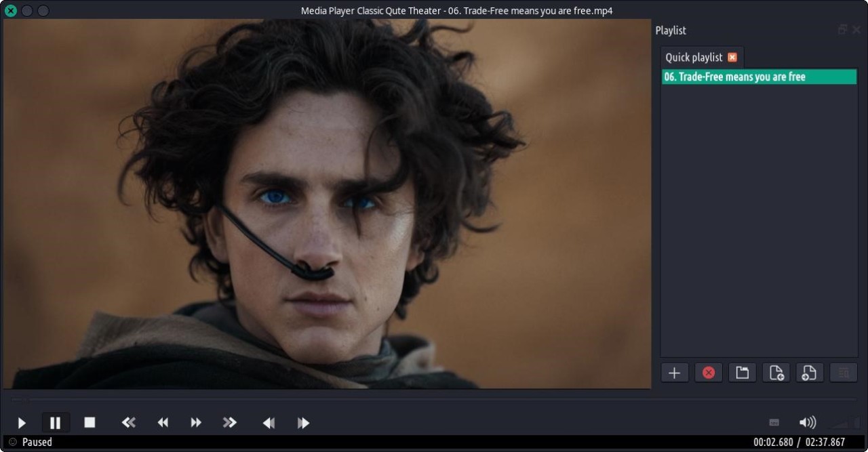
Task: Click the Pause button
Action: (56, 423)
